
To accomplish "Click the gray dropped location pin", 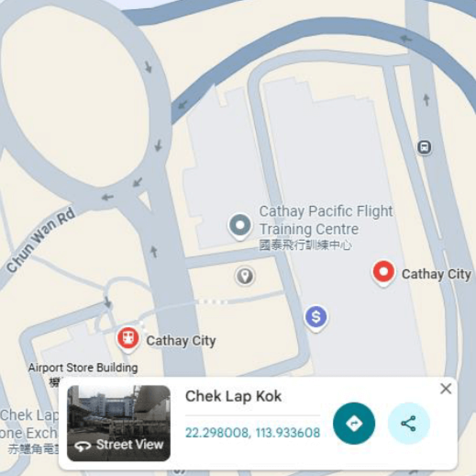I will point(245,276).
